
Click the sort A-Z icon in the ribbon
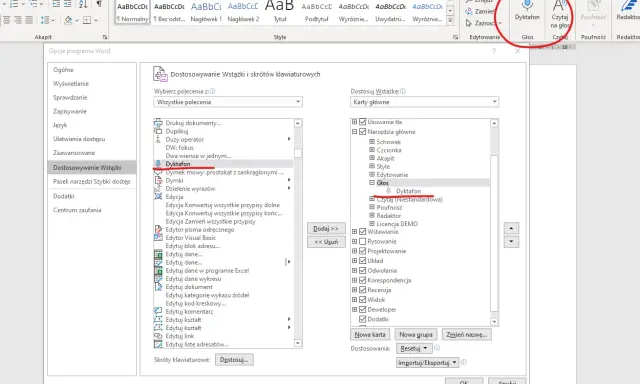click(83, 4)
